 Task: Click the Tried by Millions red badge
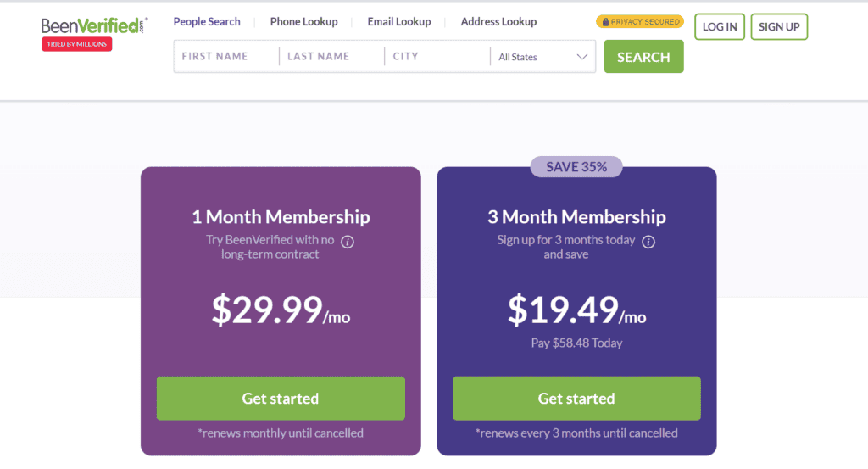point(76,44)
